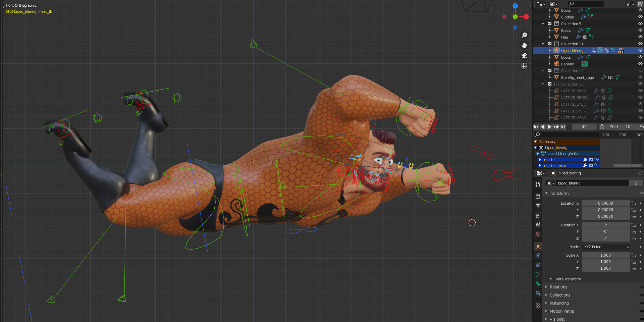
Task: Uncheck the Collection 12 checkbox
Action: 550,70
